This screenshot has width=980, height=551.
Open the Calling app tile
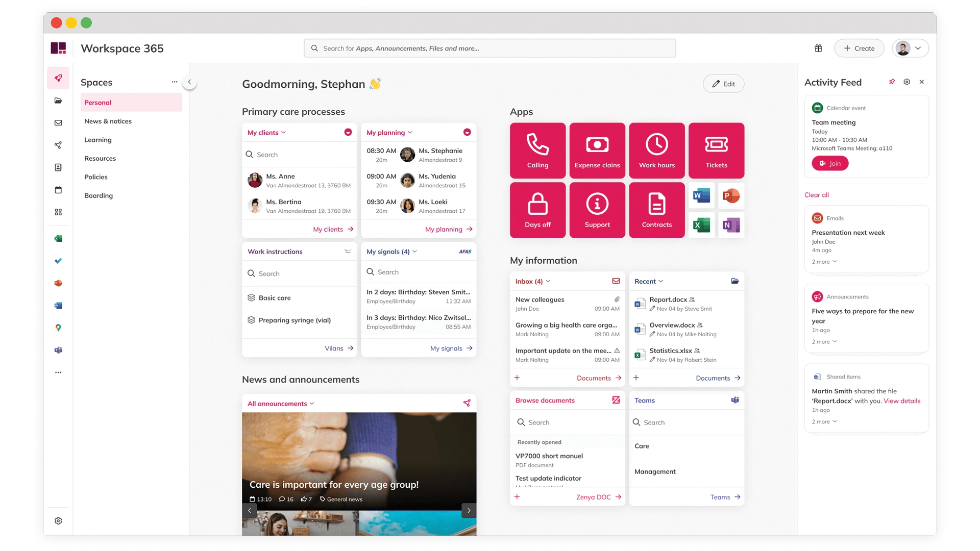click(x=537, y=151)
